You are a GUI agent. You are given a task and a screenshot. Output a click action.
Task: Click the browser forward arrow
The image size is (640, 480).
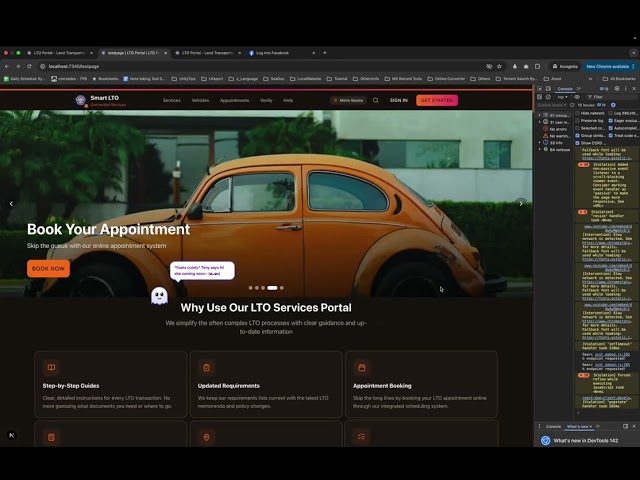18,66
